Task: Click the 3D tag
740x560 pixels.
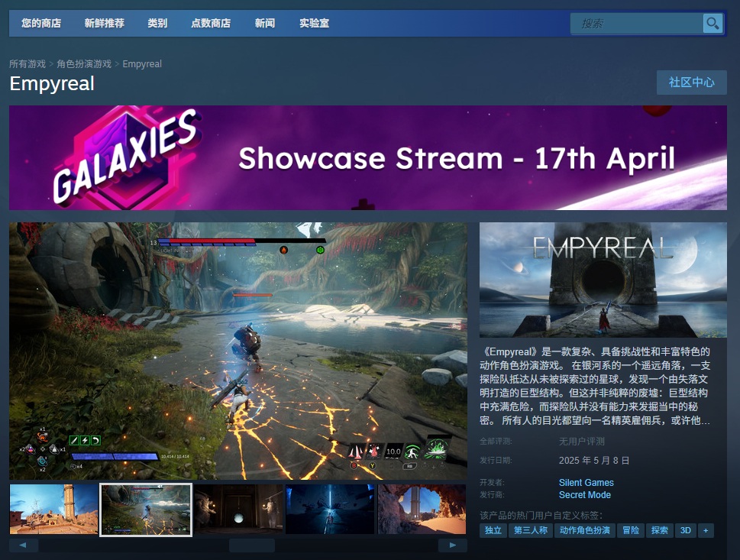Action: point(686,530)
